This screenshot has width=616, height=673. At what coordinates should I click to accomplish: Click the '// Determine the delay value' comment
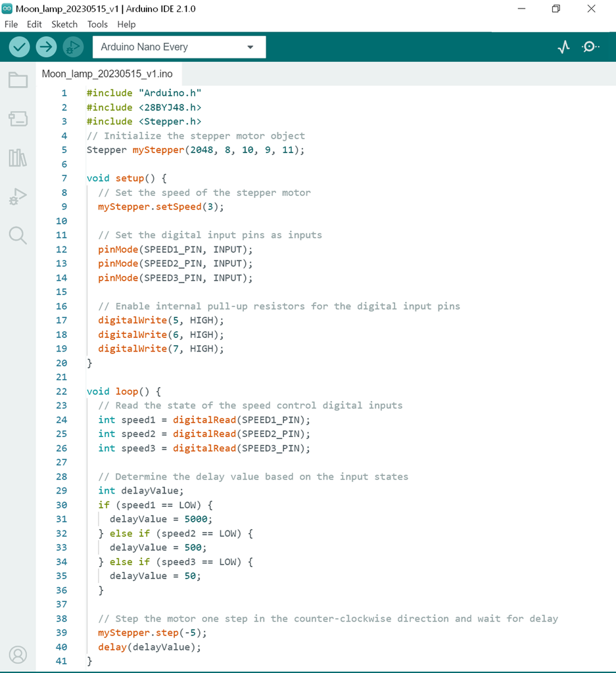click(x=253, y=476)
